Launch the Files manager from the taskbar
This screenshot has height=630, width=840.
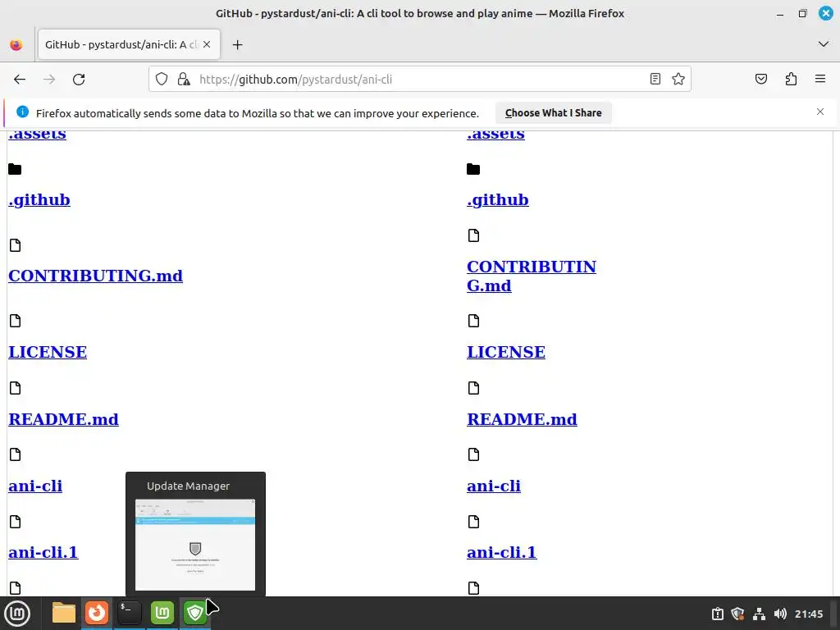[64, 613]
